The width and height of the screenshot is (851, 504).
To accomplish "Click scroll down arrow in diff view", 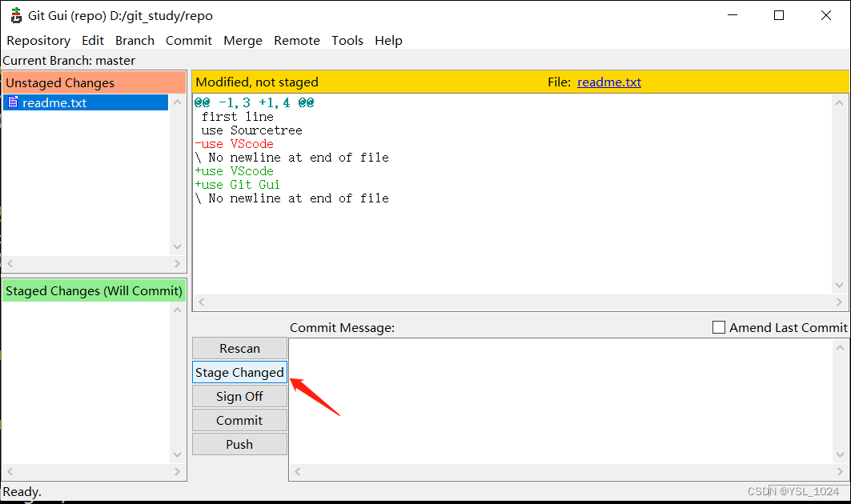I will click(x=840, y=285).
